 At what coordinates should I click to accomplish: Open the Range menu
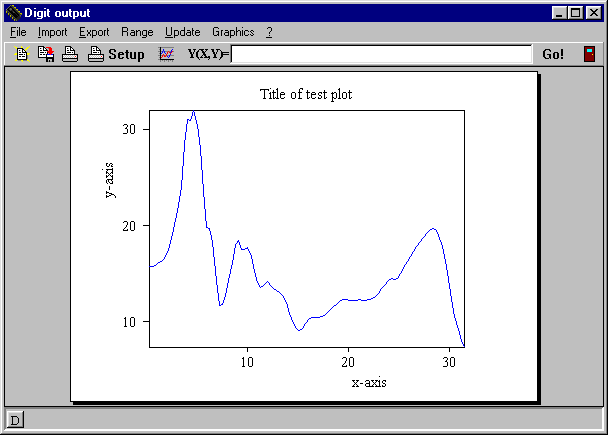coord(137,32)
